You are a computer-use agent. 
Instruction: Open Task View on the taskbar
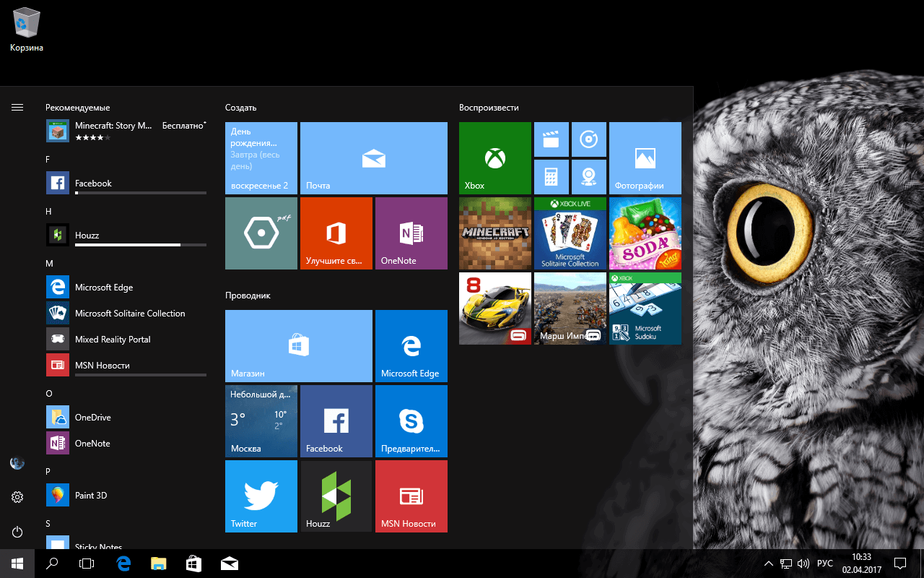(x=87, y=563)
